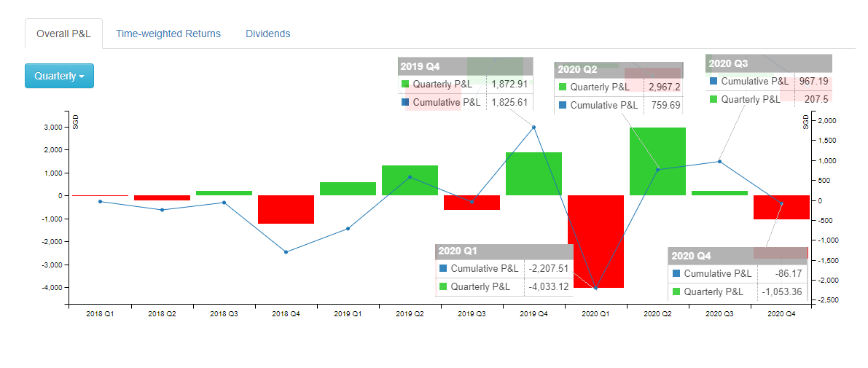868x368 pixels.
Task: Click the 3,000 left axis label
Action: pos(54,128)
